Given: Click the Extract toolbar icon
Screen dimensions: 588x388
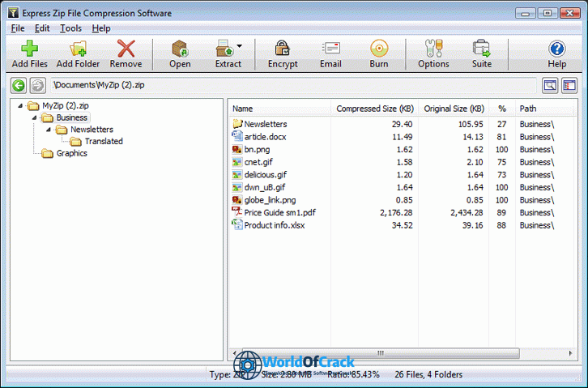Looking at the screenshot, I should (x=225, y=49).
